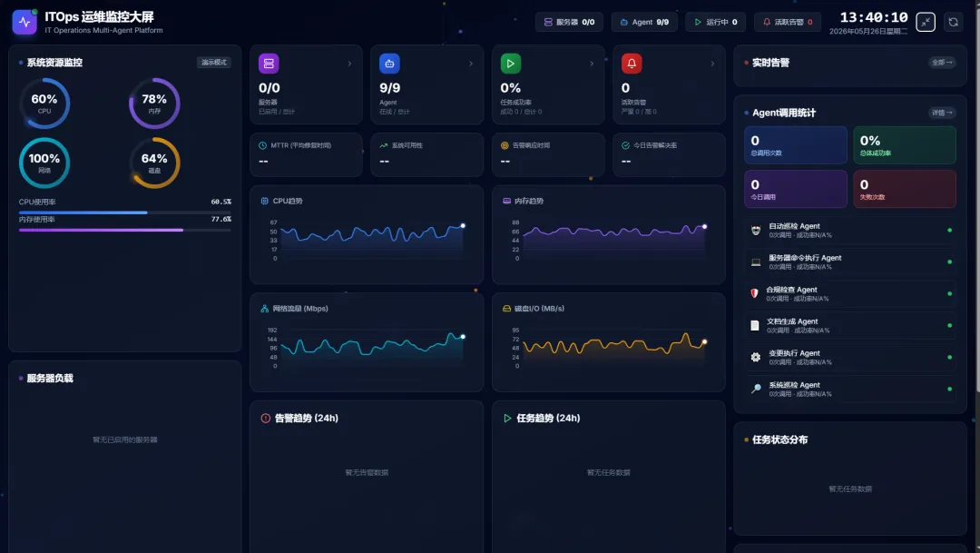Click the laptop icon of 服务器命令执行 Agent

[x=756, y=262]
